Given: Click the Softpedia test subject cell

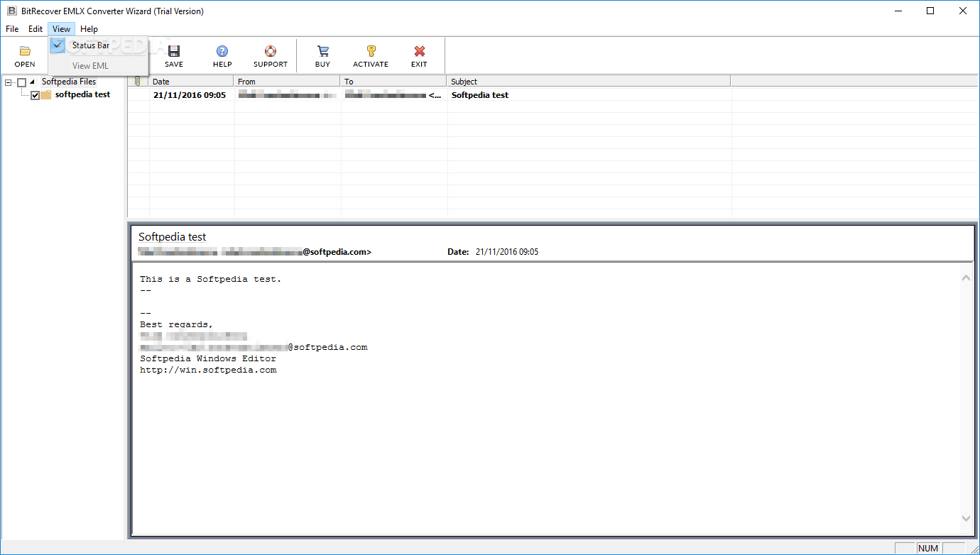Looking at the screenshot, I should [480, 95].
